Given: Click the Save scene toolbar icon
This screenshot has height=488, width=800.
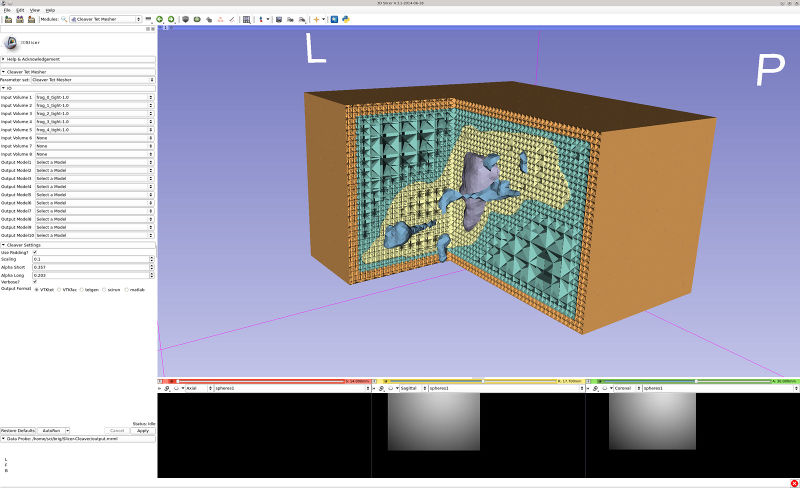Looking at the screenshot, I should tap(30, 19).
